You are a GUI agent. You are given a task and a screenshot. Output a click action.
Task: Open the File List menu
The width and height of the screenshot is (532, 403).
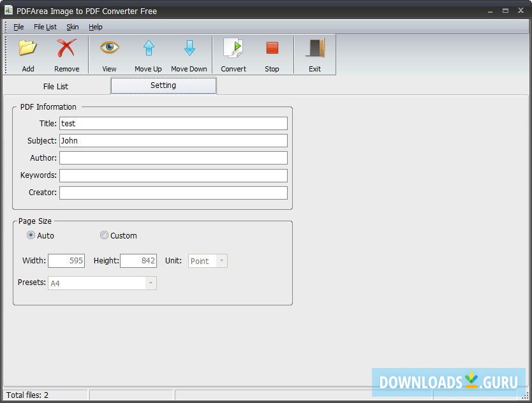pos(45,27)
